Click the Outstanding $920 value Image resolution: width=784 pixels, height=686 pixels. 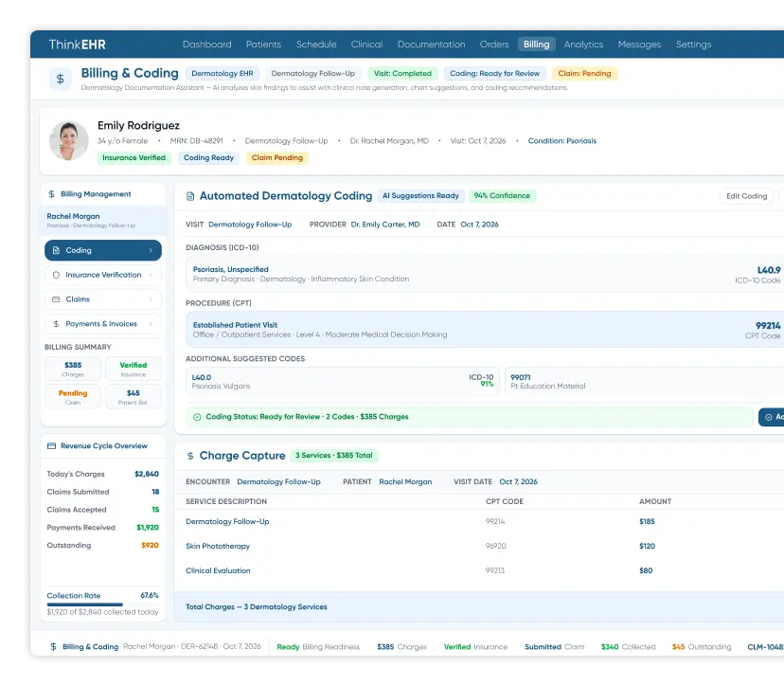pyautogui.click(x=150, y=546)
